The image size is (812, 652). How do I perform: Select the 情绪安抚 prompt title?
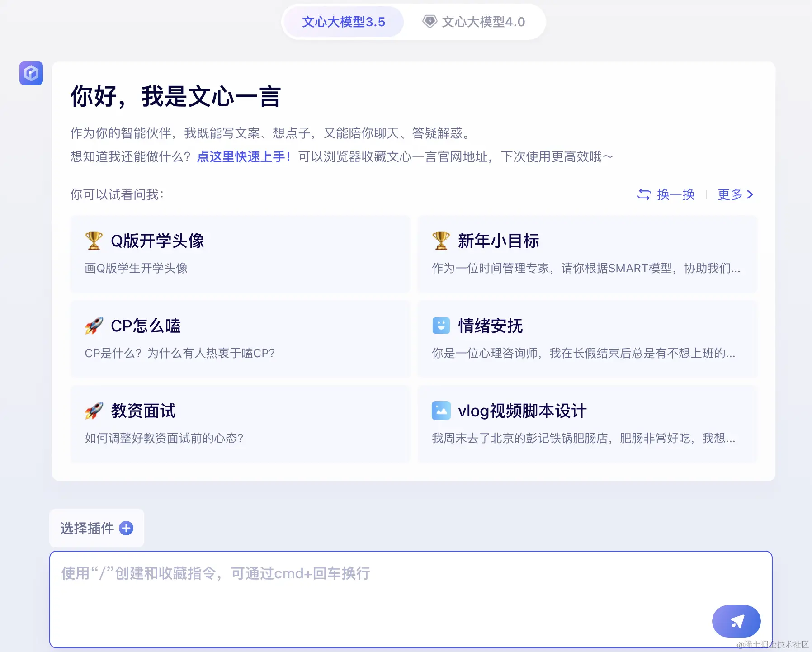(490, 326)
